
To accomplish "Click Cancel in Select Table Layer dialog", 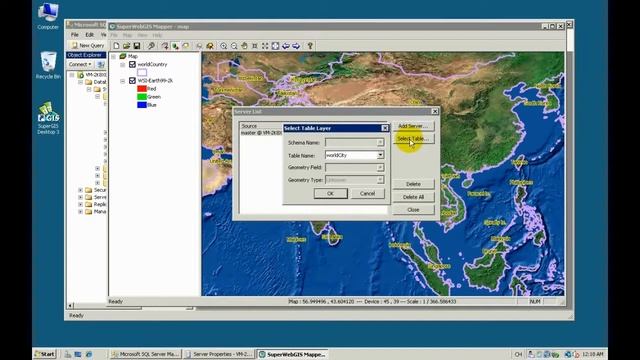I will pos(367,193).
